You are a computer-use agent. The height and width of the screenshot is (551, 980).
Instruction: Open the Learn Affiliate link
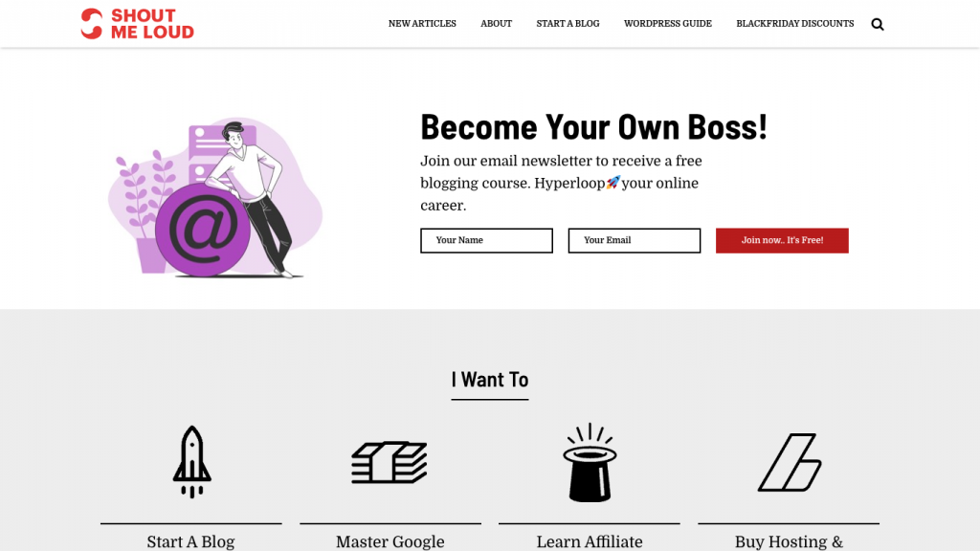click(x=590, y=541)
